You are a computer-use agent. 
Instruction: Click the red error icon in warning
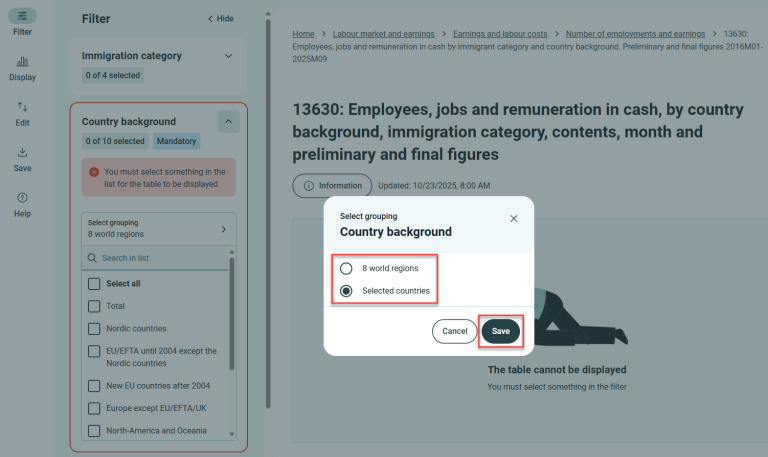[94, 172]
